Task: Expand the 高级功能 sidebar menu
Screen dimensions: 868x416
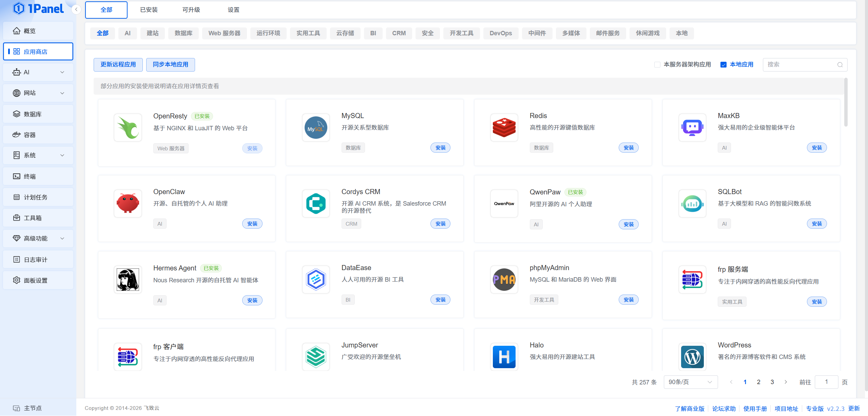Action: tap(38, 239)
